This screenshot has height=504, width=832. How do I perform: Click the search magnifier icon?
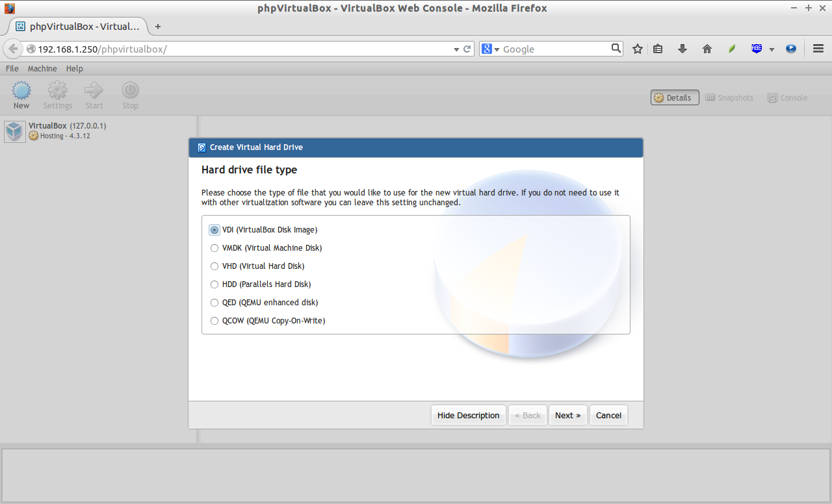coord(616,48)
